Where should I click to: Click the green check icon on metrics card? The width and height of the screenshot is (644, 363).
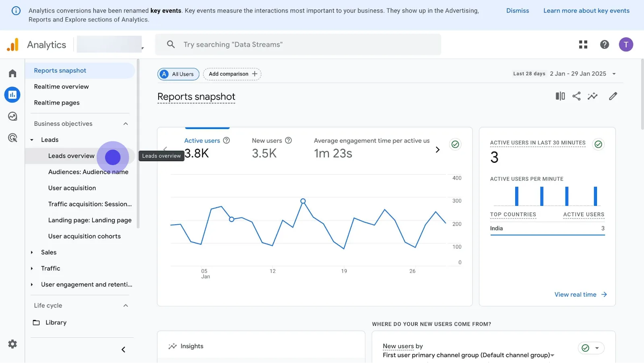point(455,144)
